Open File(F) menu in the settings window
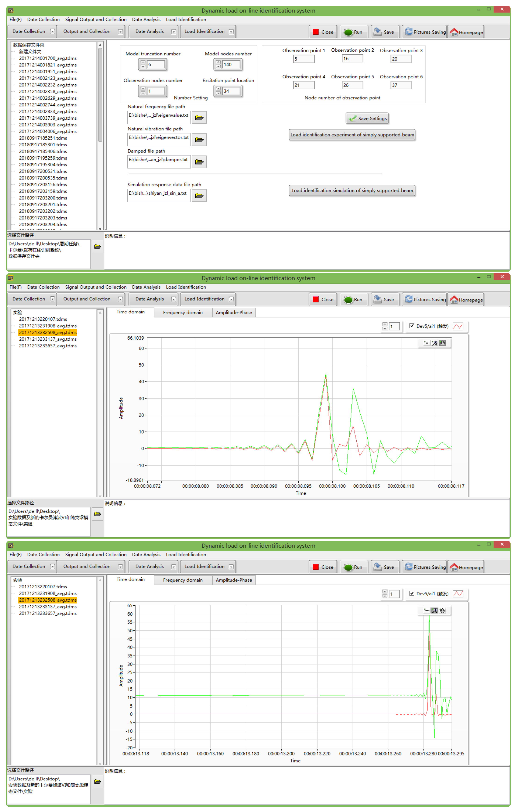 click(x=15, y=20)
